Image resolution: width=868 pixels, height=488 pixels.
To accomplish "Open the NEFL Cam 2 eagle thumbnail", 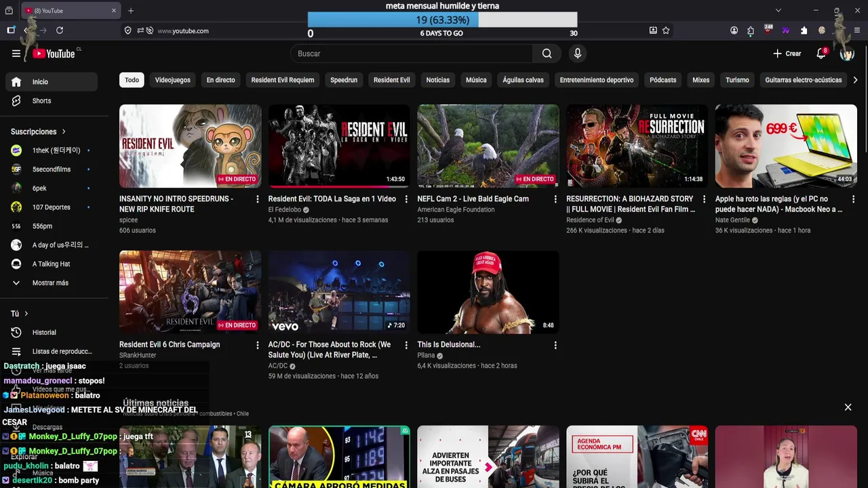I will tap(488, 146).
